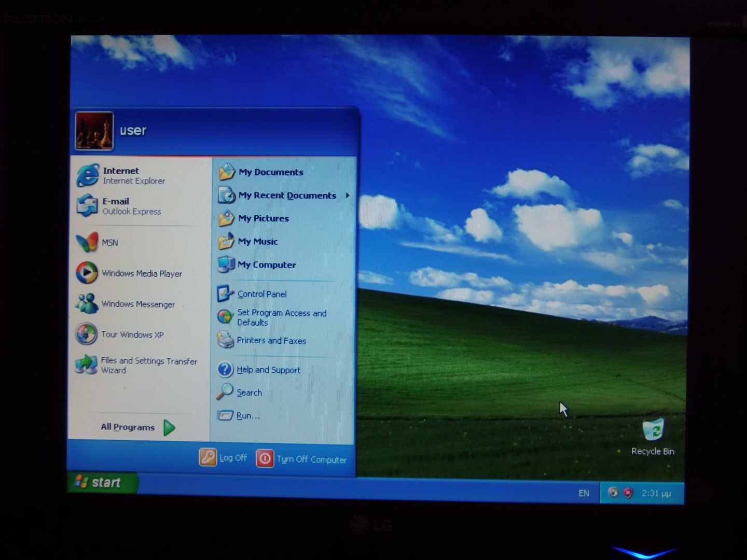Select Windows Messenger menu entry
747x560 pixels.
(139, 303)
